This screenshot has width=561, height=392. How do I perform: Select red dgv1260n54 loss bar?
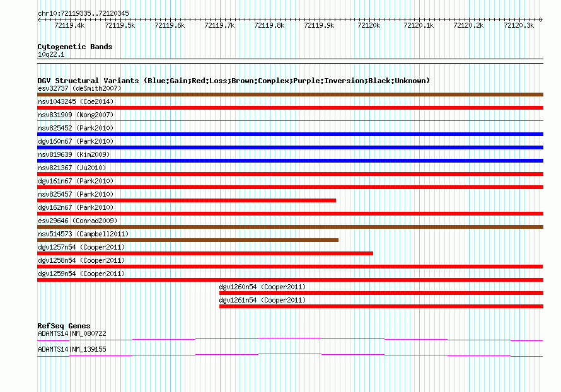(x=381, y=293)
